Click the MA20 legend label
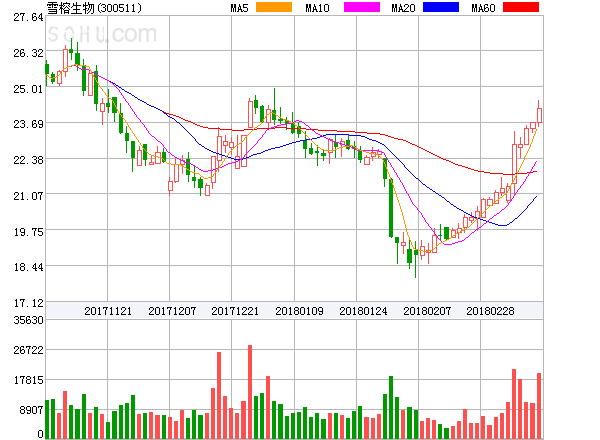 (x=403, y=8)
